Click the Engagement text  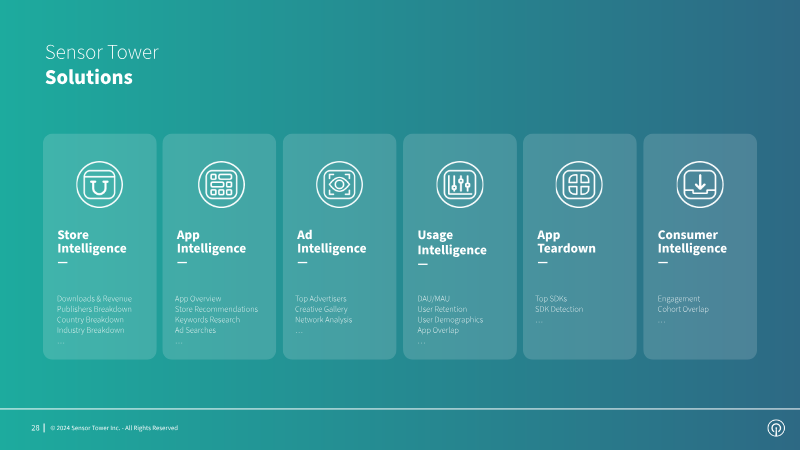[x=679, y=298]
